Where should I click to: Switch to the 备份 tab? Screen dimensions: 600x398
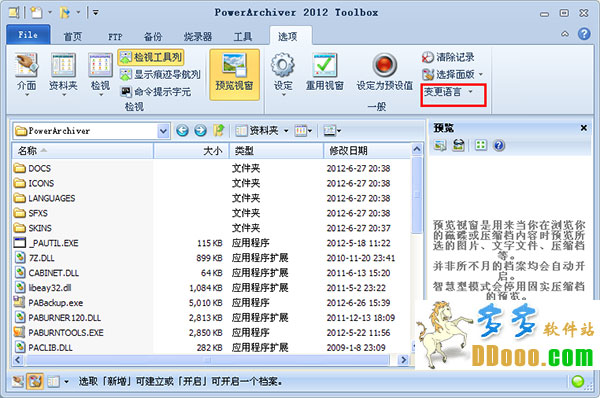(153, 37)
